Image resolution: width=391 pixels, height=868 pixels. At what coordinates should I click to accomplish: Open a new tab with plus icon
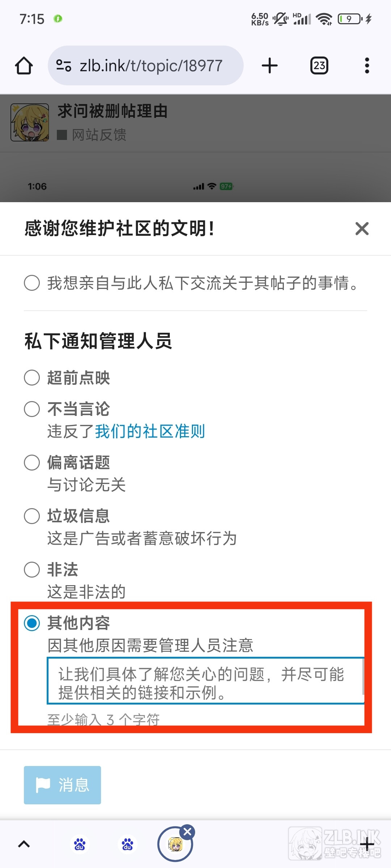[270, 66]
